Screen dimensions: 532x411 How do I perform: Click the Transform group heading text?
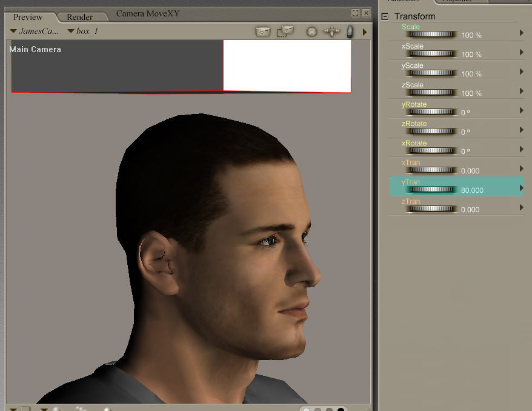point(414,16)
